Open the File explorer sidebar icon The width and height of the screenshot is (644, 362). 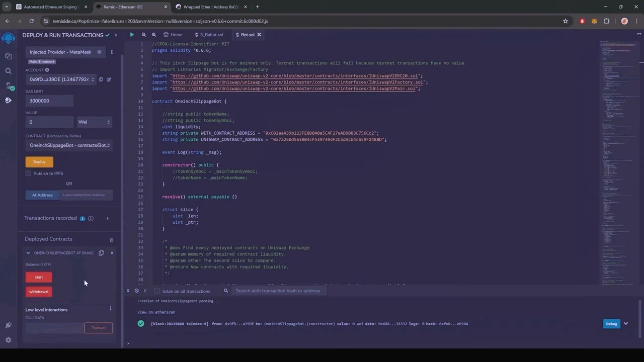pos(8,56)
